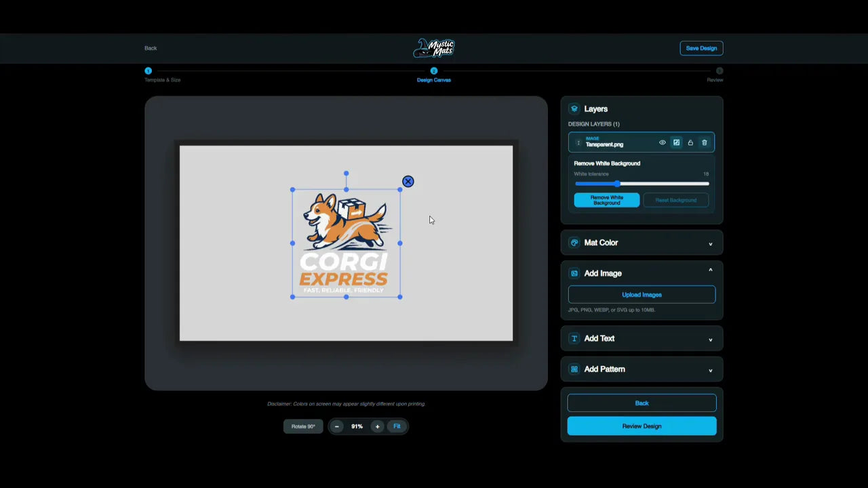868x488 pixels.
Task: Click the Add Pattern grid icon
Action: click(574, 369)
